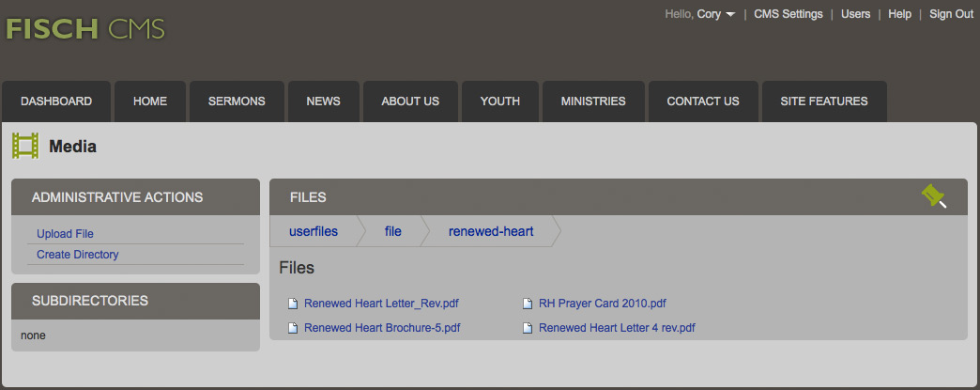The width and height of the screenshot is (980, 390).
Task: Click file icon beside Renewed Heart Brochure-5.pdf
Action: click(x=293, y=328)
